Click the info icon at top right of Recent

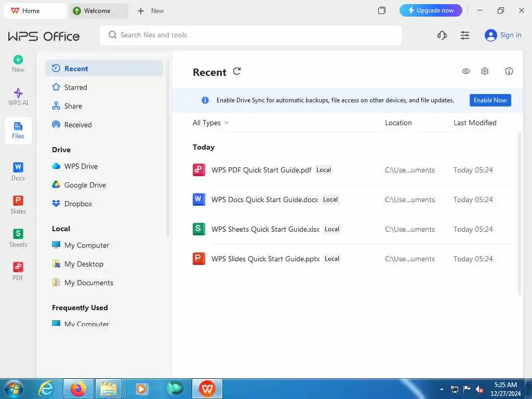pyautogui.click(x=509, y=71)
